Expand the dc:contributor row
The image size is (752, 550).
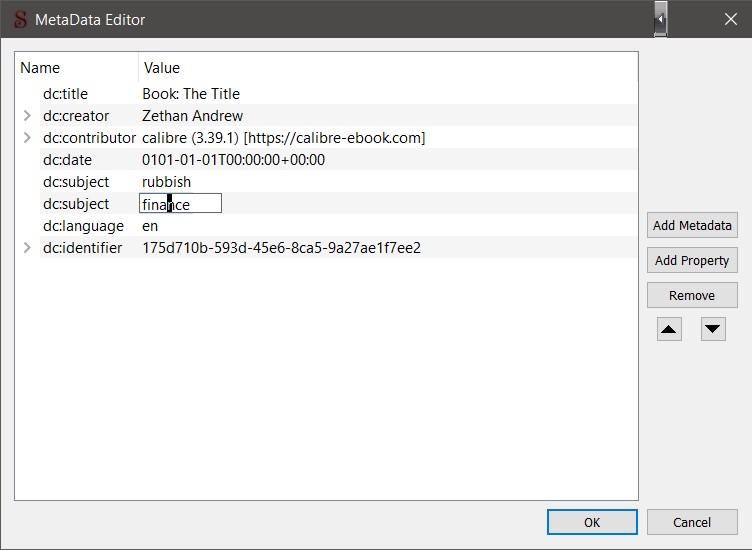click(x=27, y=138)
